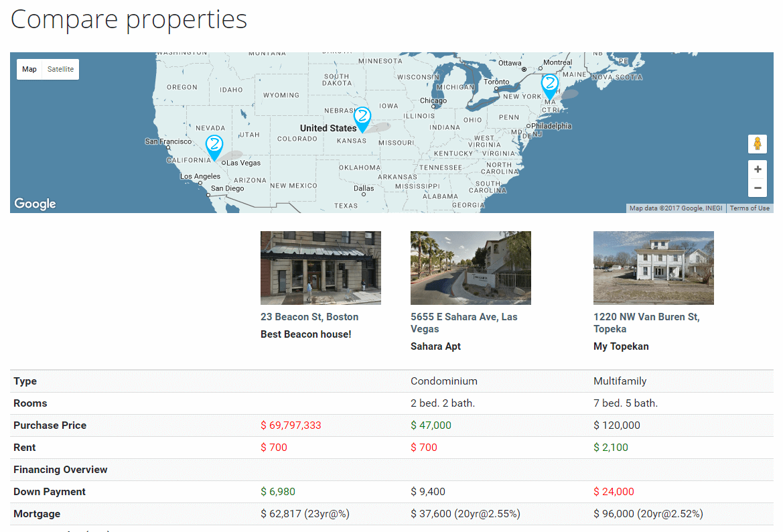Click the Sahara Apt property title
783x532 pixels.
pos(435,346)
